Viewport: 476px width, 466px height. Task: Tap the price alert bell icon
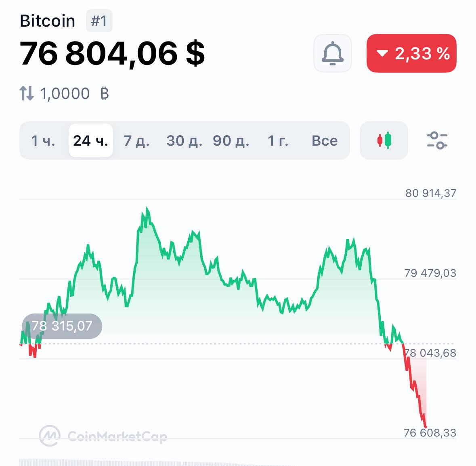pyautogui.click(x=332, y=53)
